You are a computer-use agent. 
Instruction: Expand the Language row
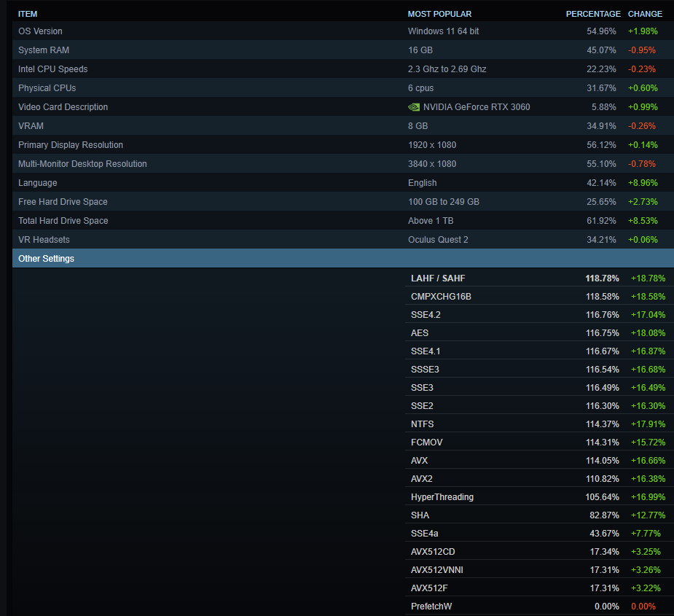point(38,183)
